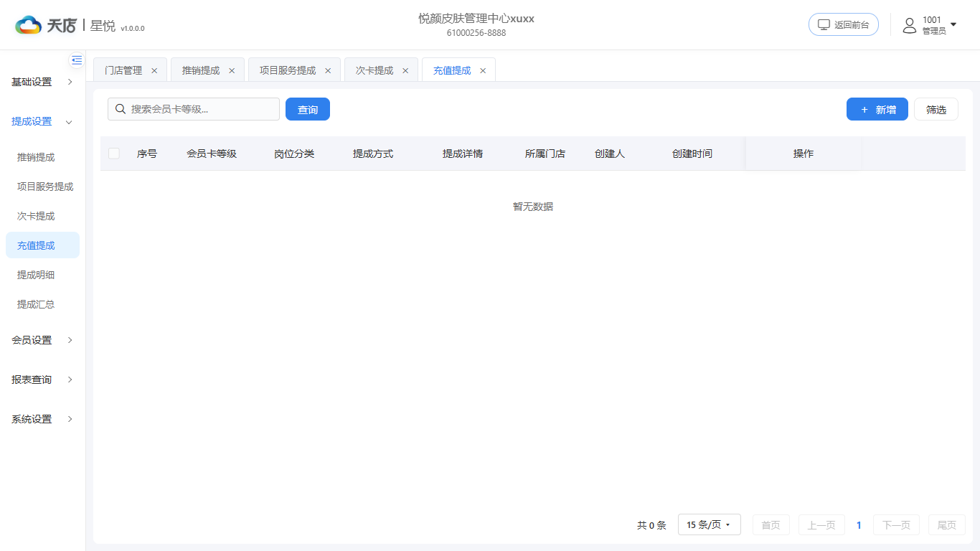Click the 新增 add button

(877, 109)
